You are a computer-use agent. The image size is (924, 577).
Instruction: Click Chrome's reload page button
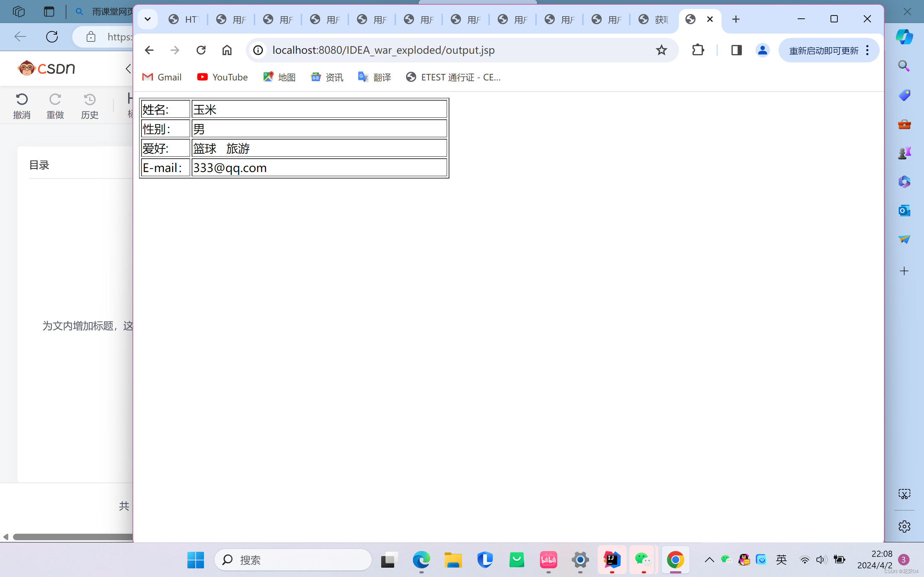tap(201, 50)
